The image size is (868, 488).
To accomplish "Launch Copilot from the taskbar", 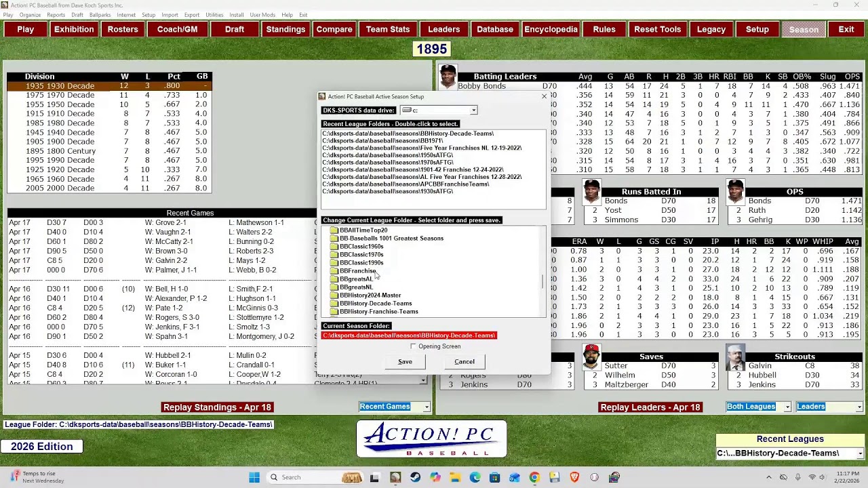I will point(435,477).
